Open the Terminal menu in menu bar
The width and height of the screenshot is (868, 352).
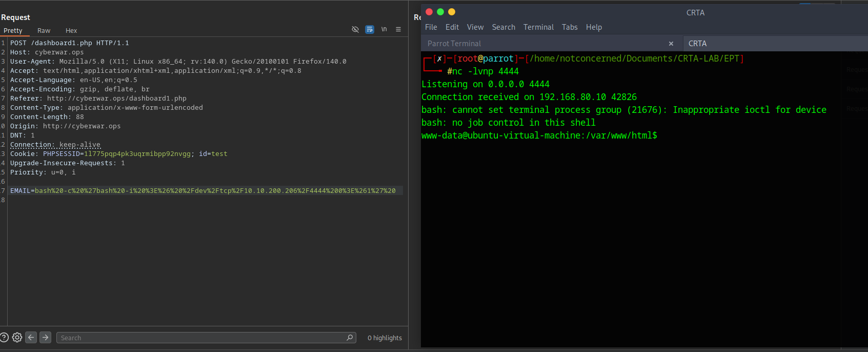pyautogui.click(x=538, y=27)
